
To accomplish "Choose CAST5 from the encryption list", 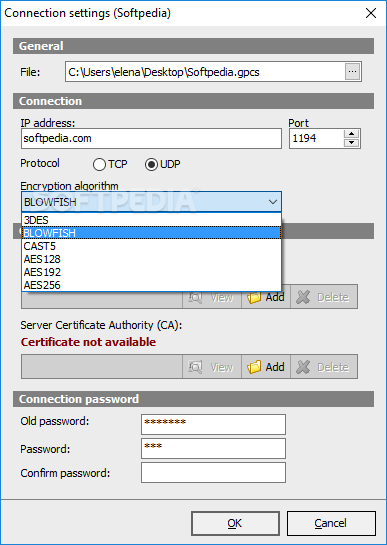I will [x=151, y=246].
